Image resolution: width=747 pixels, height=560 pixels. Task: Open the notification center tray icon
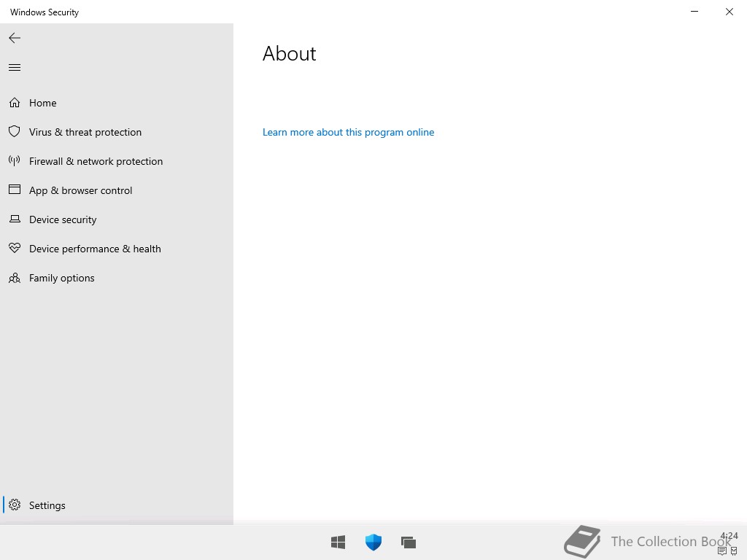click(721, 551)
